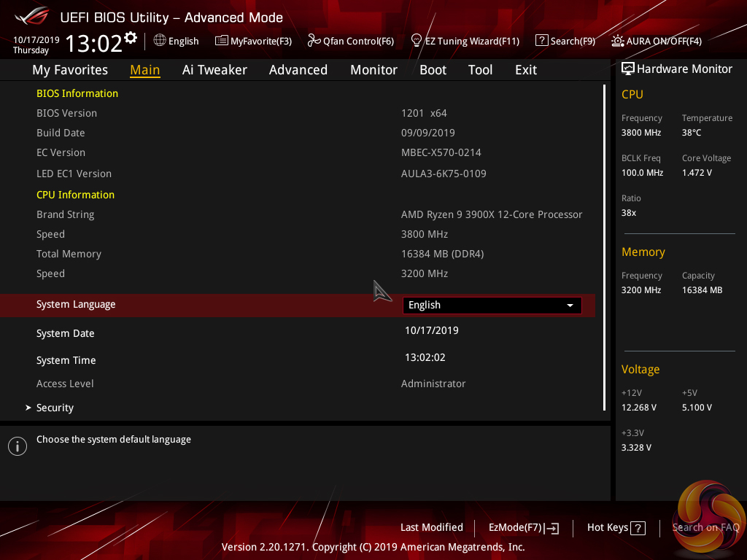Screen dimensions: 747x560
Task: Click the top-left date 10/17/2019 Thursday
Action: 36,44
